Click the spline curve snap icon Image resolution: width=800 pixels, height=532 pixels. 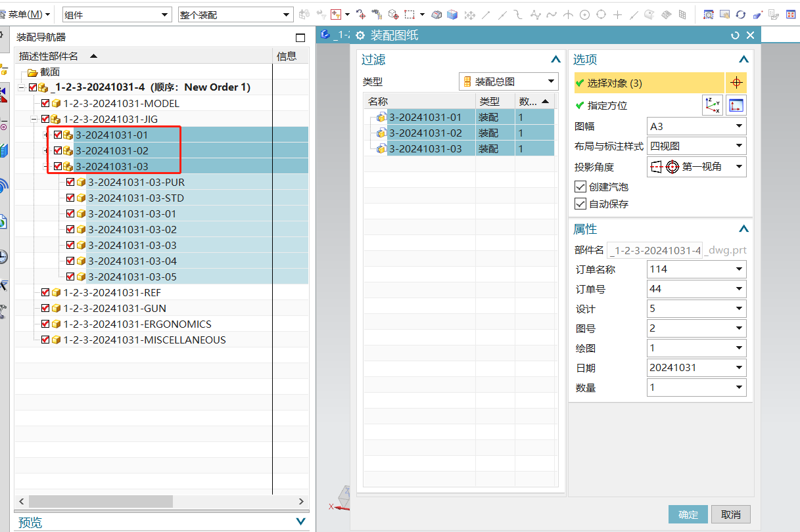[x=552, y=14]
